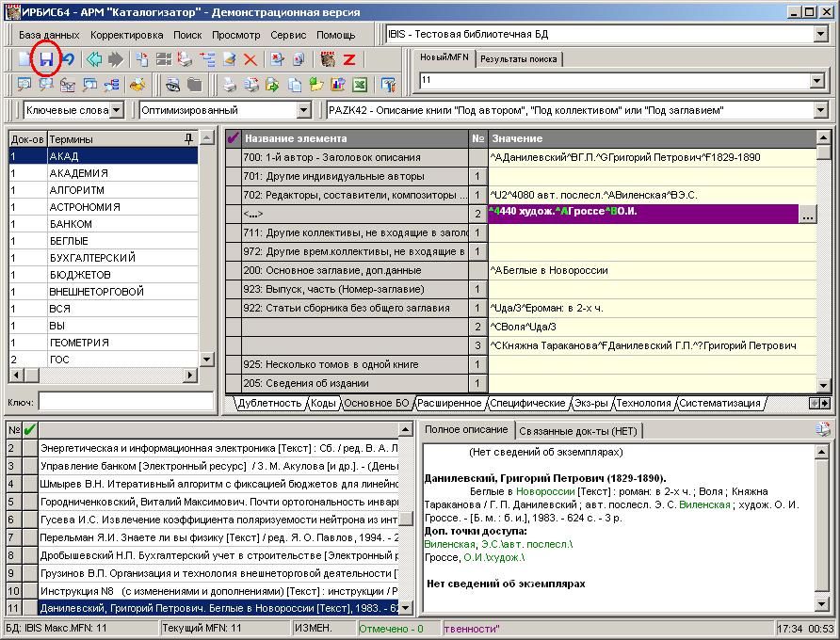Screen dimensions: 840x640
Task: Click the eye view icon in toolbar
Action: click(172, 86)
